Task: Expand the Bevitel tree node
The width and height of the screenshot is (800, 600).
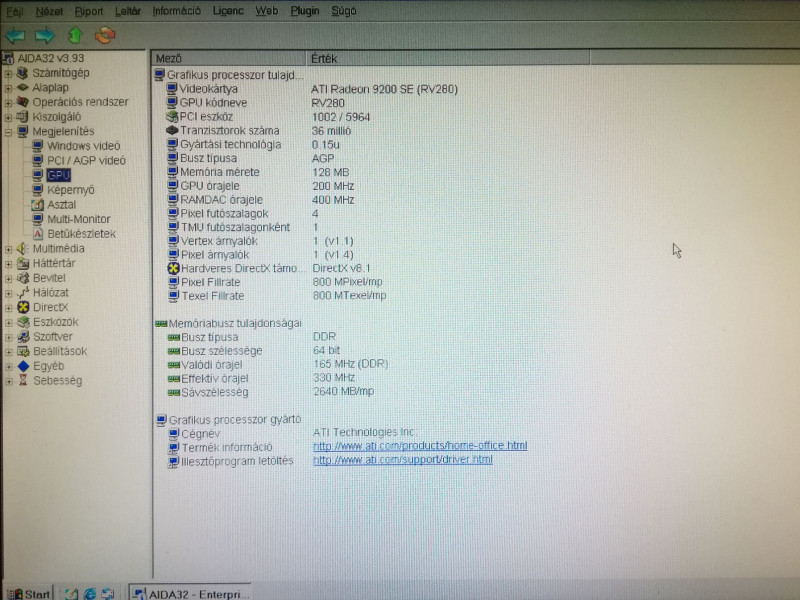Action: 8,279
